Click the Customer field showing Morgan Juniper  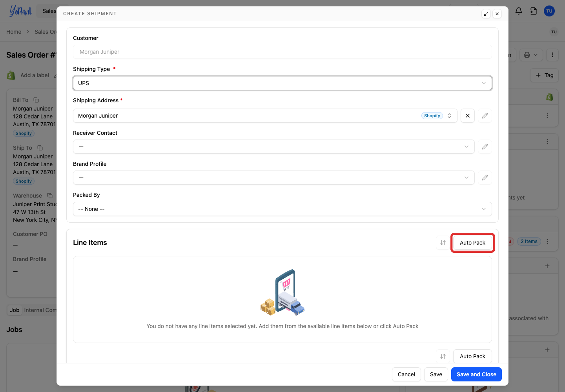click(282, 52)
